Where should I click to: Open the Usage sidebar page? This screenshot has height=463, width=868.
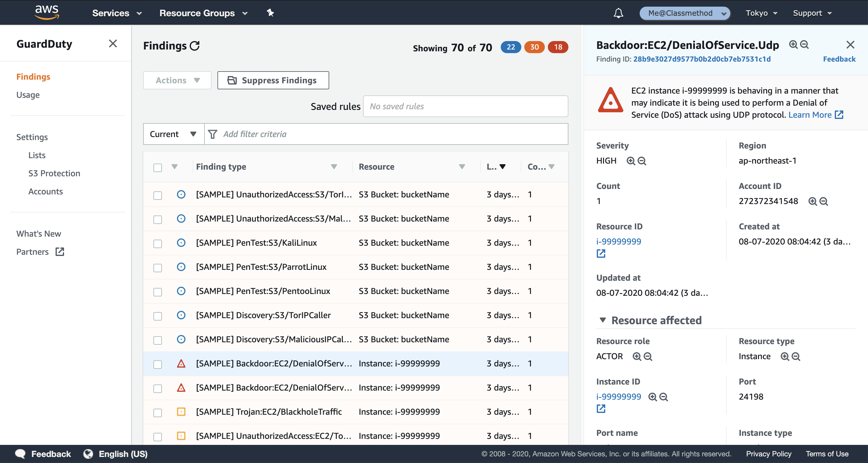[x=28, y=95]
